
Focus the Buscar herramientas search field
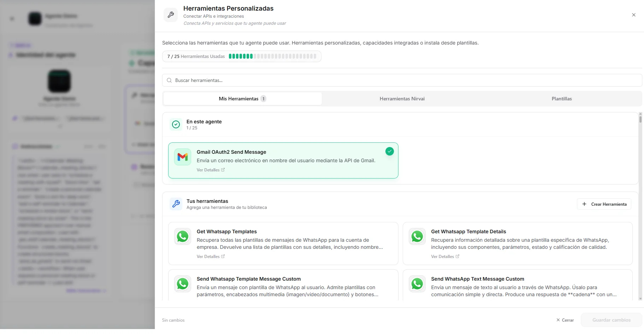pyautogui.click(x=402, y=80)
